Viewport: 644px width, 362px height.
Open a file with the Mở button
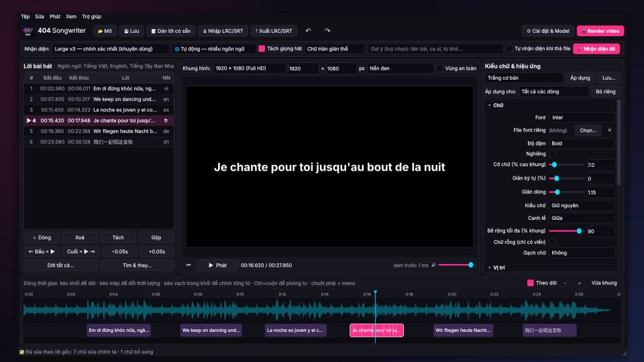pyautogui.click(x=105, y=31)
